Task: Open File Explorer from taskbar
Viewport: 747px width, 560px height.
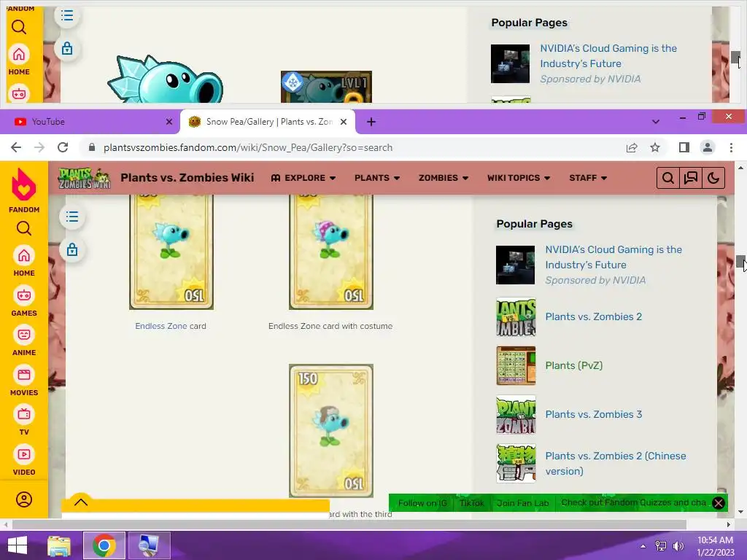Action: (x=59, y=545)
